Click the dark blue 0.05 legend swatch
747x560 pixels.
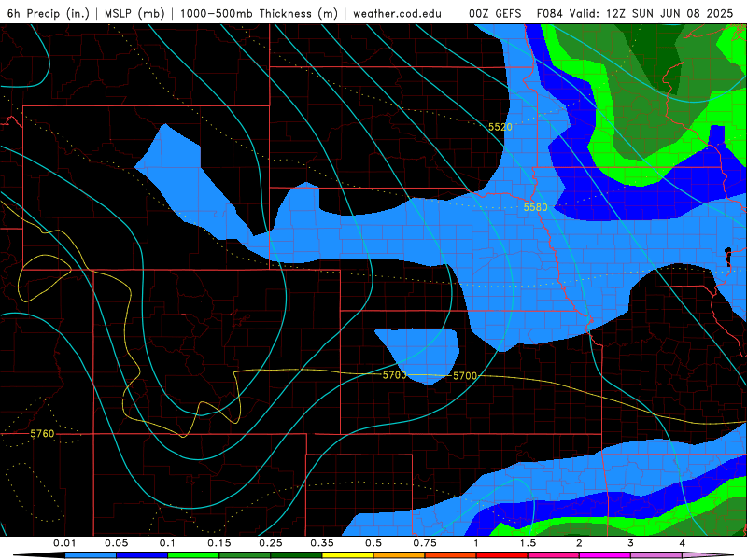click(142, 555)
